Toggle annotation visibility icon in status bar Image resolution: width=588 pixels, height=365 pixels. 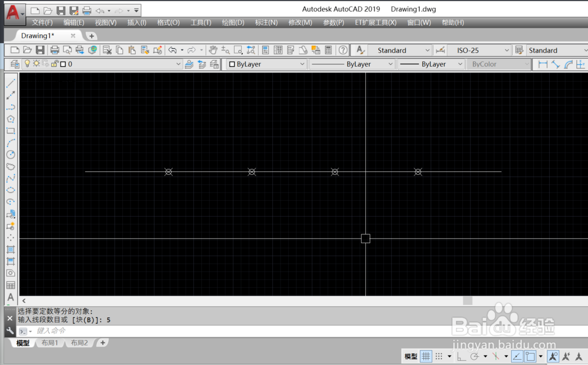(553, 356)
